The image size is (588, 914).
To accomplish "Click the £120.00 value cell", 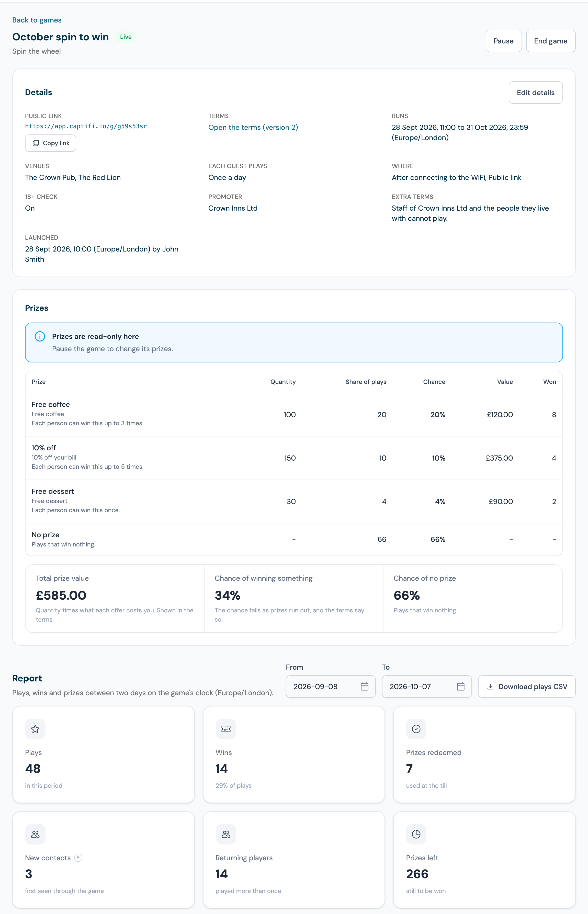I will 500,415.
